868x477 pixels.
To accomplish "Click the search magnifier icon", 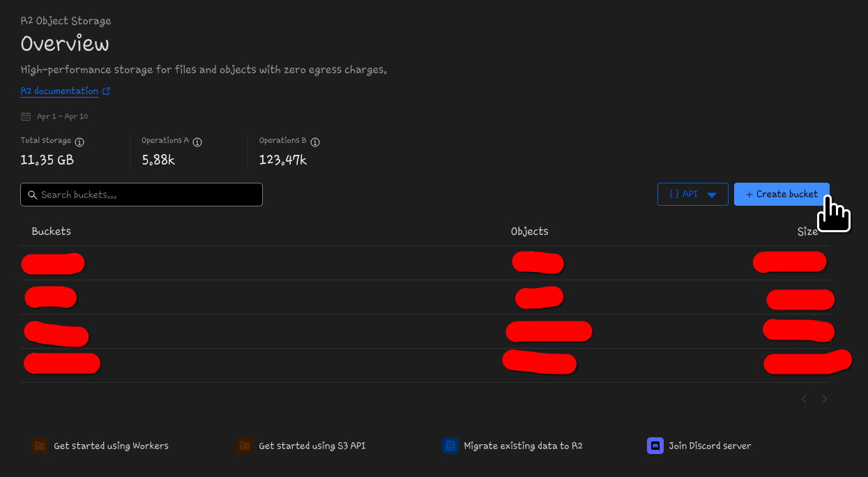I will [32, 195].
